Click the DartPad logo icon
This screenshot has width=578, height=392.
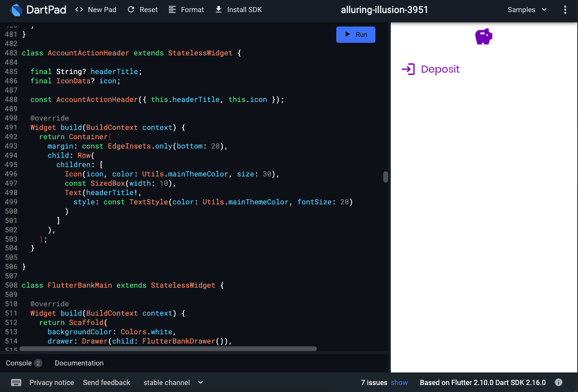point(16,10)
